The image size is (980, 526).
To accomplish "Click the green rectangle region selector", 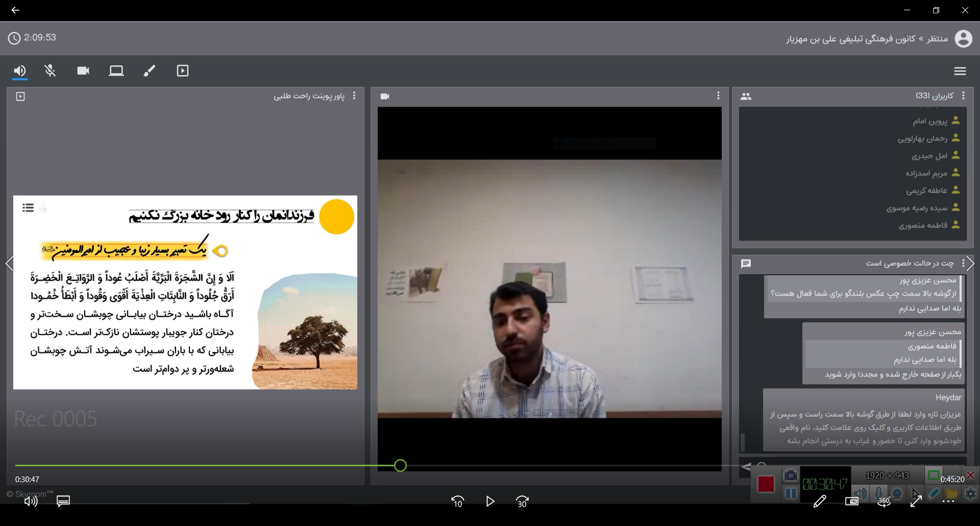I will 934,475.
